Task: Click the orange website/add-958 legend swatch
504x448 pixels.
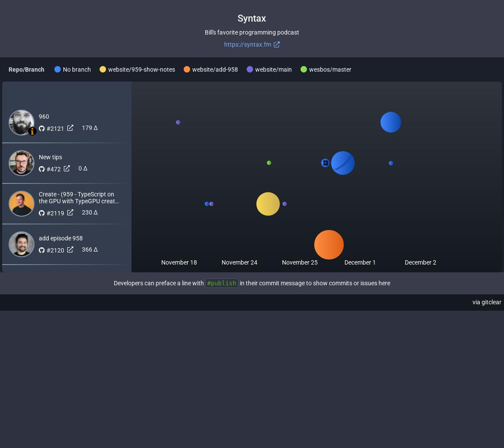Action: coord(187,69)
